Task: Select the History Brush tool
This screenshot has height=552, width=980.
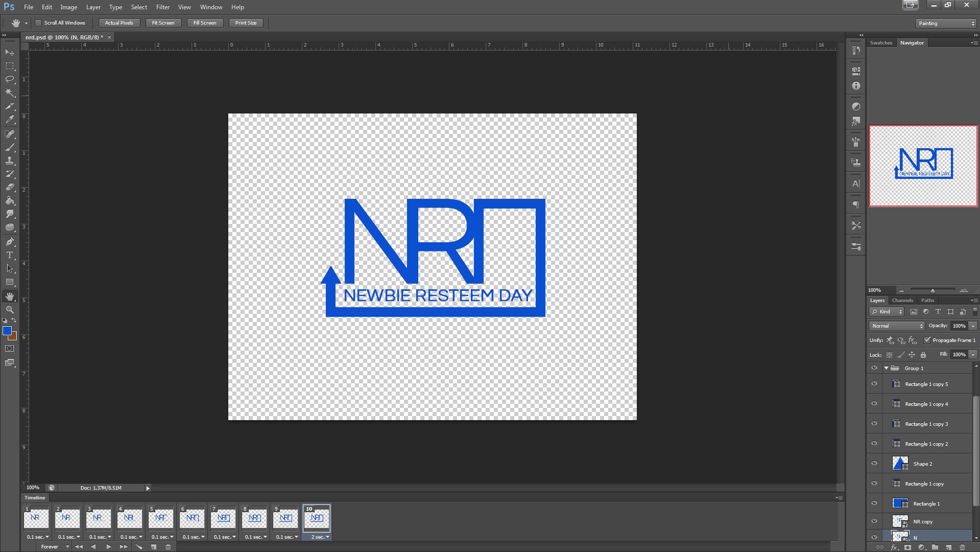Action: coord(10,174)
